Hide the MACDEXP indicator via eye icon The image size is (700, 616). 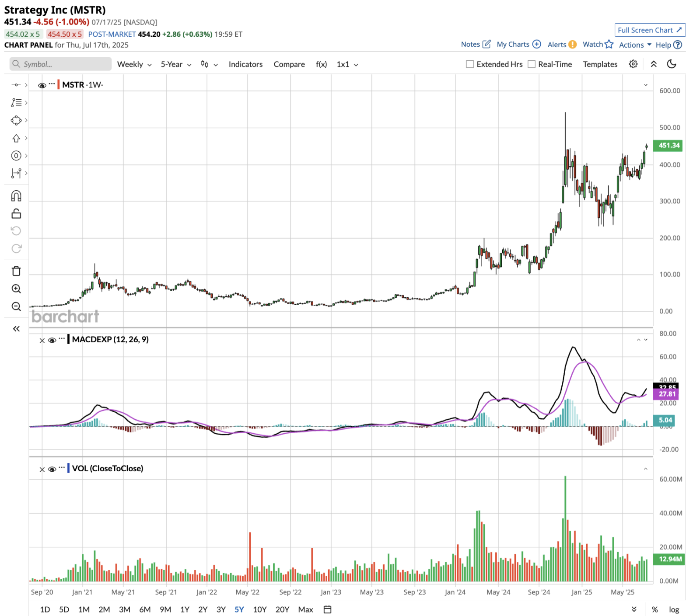pyautogui.click(x=52, y=340)
